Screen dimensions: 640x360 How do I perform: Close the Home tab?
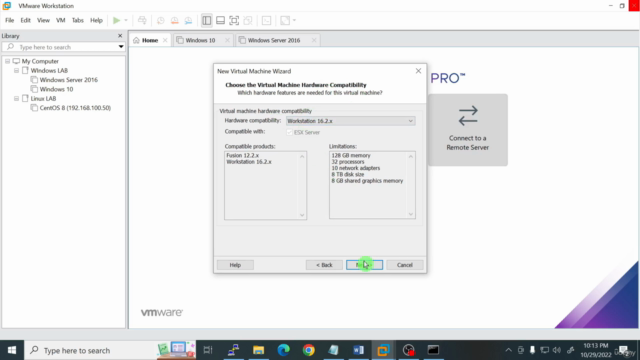[165, 40]
